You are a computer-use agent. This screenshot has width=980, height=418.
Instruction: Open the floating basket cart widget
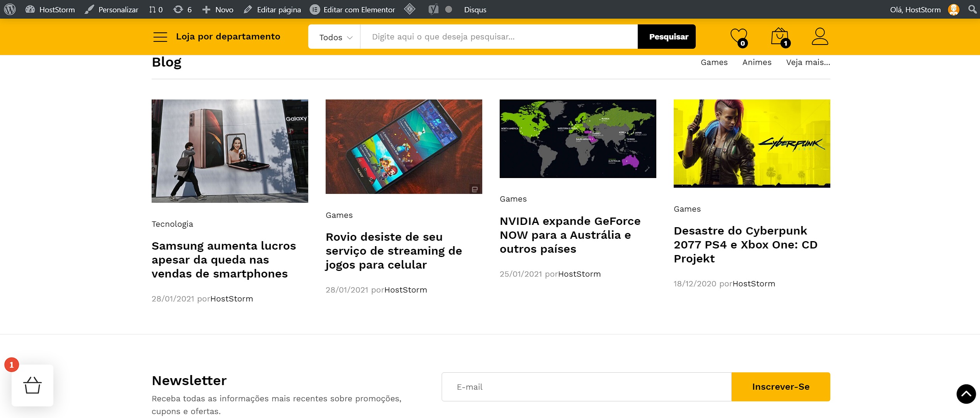(32, 385)
